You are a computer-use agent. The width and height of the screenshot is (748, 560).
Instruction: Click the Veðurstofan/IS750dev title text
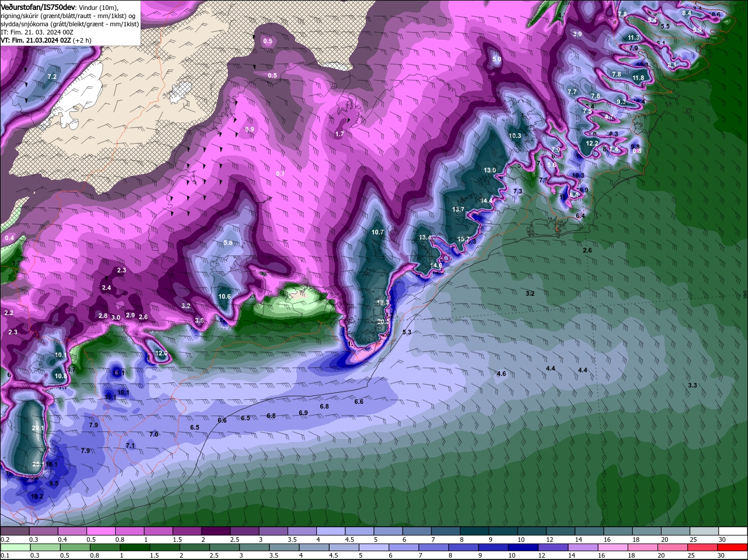(x=38, y=6)
